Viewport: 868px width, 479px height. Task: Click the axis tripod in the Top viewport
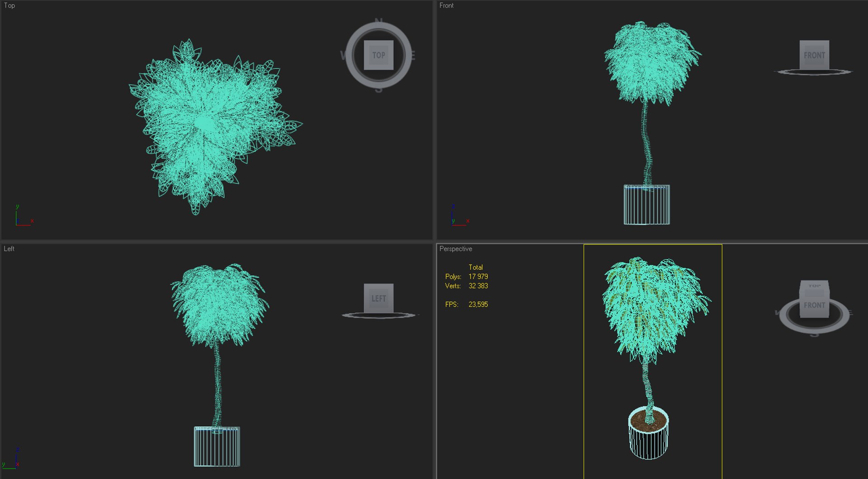point(24,216)
